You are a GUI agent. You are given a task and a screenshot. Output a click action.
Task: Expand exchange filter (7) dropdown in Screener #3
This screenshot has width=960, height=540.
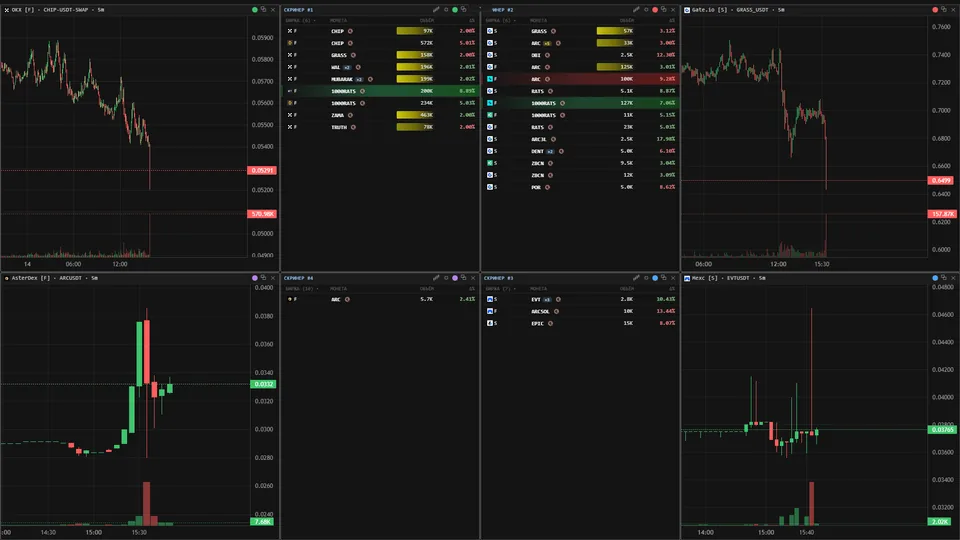tap(501, 288)
